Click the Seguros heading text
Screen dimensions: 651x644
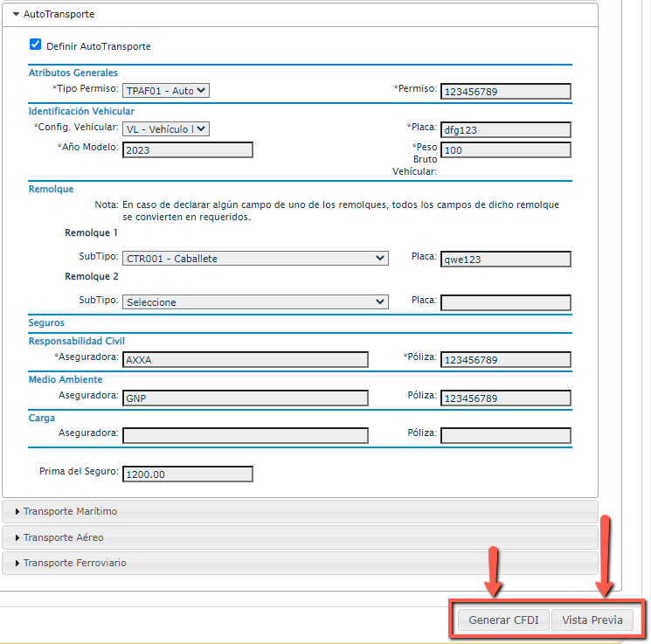pos(46,322)
